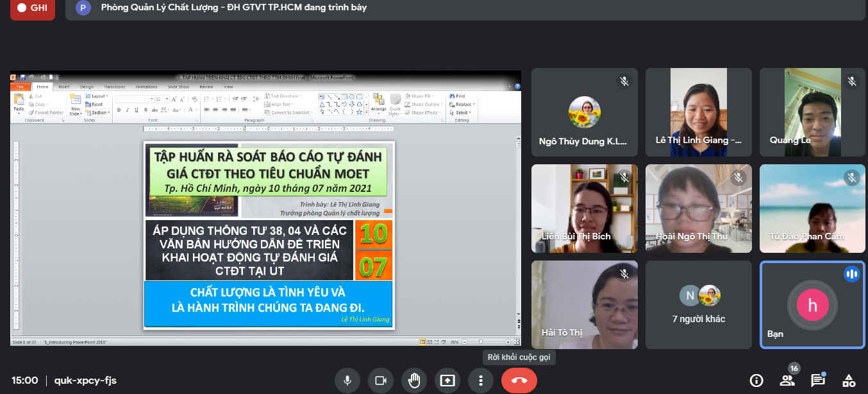The width and height of the screenshot is (868, 394).
Task: Click the GHI recording indicator
Action: coord(33,8)
